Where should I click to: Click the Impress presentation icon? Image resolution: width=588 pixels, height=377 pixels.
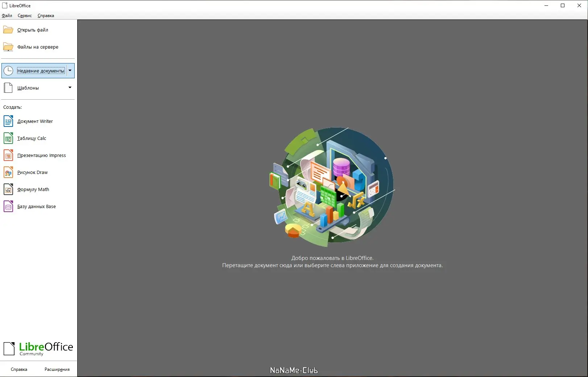point(8,155)
